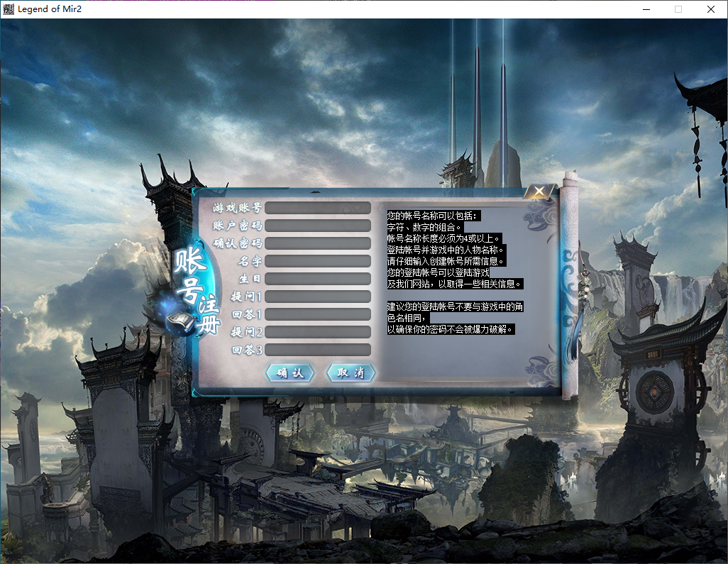Confirm registration with 确认 button

coord(290,372)
